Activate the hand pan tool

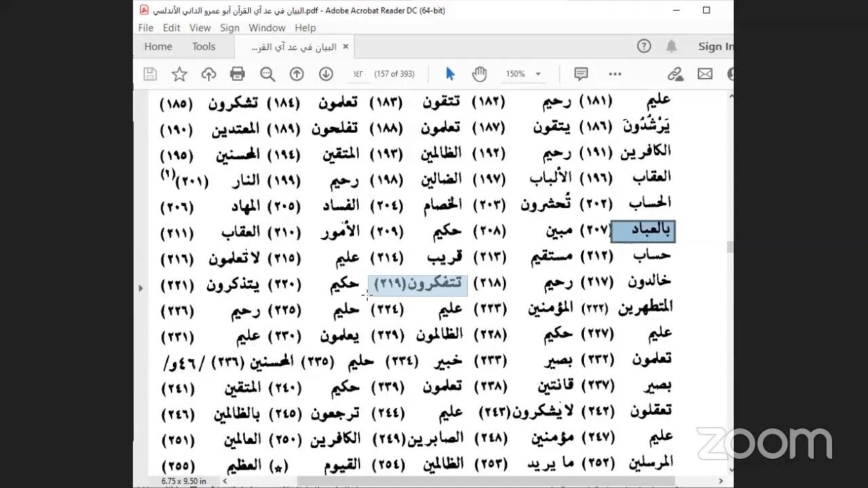(479, 74)
